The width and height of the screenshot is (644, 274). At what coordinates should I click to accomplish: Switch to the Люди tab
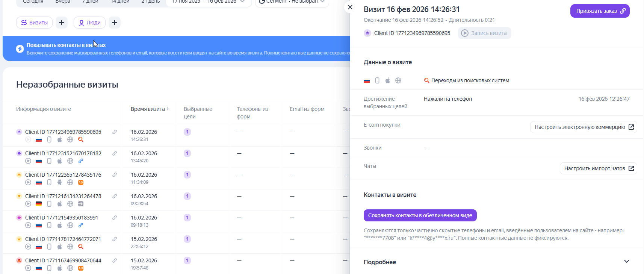89,23
